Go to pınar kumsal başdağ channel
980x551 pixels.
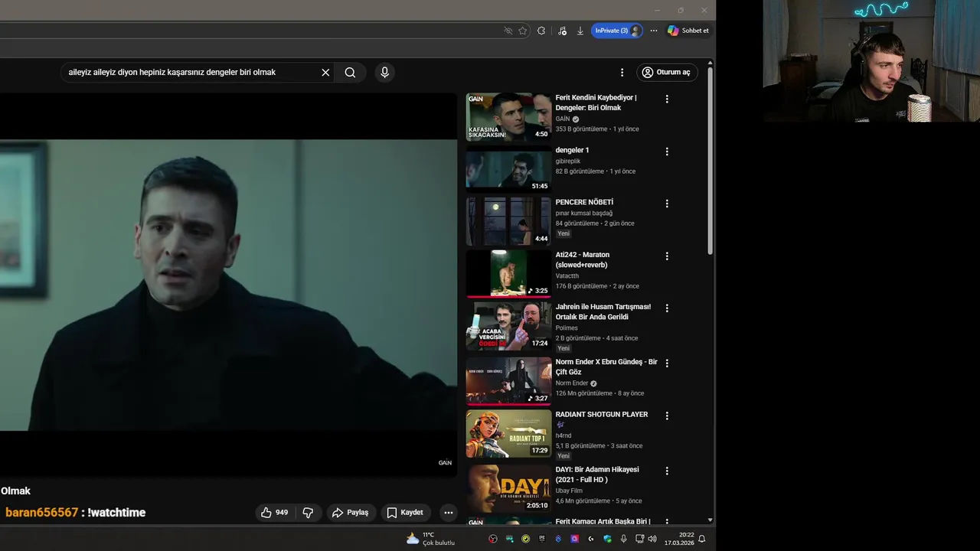click(x=583, y=213)
